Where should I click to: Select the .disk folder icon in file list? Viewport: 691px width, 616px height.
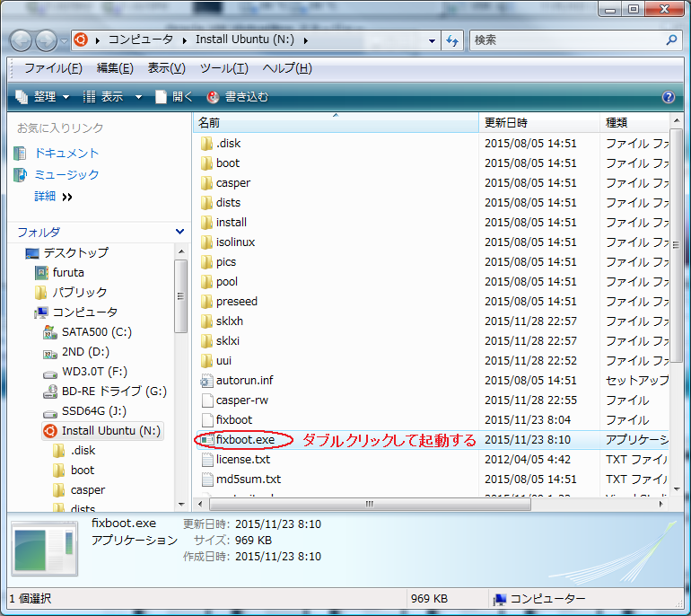tap(206, 144)
